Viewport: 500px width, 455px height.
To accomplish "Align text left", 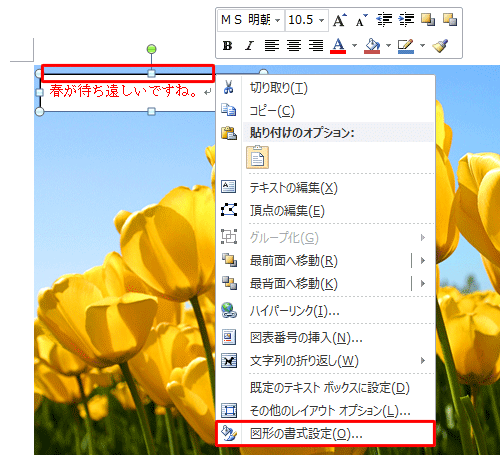I will coord(272,46).
